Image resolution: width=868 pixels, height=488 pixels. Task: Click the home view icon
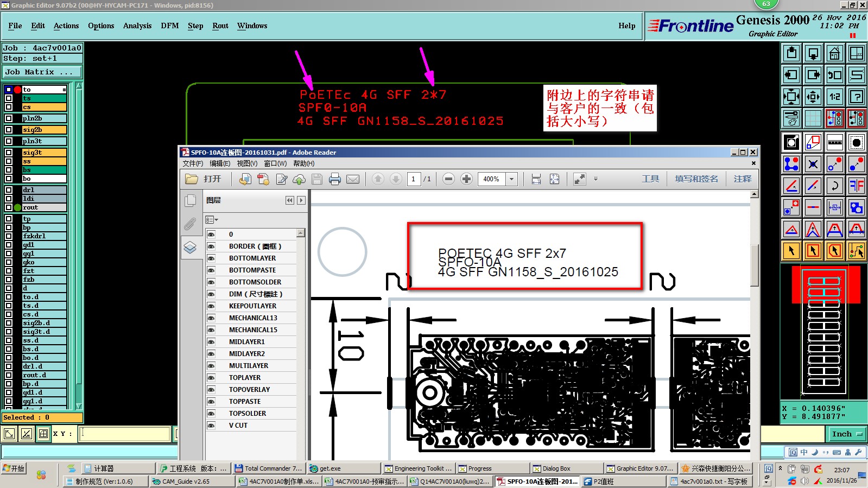pyautogui.click(x=834, y=53)
